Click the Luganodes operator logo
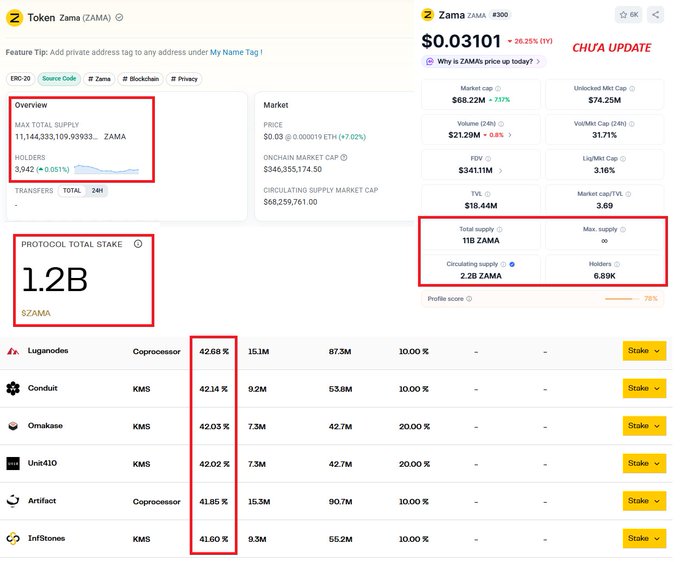This screenshot has width=680, height=562. tap(13, 351)
